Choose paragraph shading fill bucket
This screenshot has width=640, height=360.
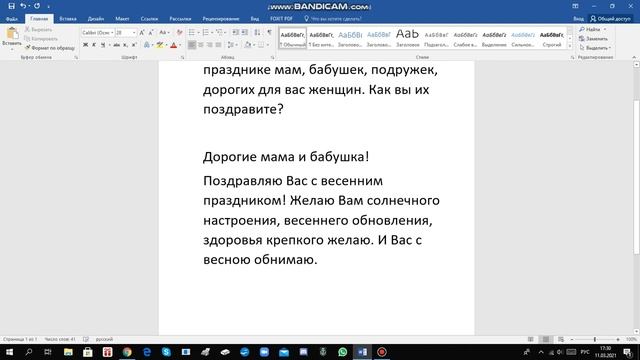coord(247,45)
